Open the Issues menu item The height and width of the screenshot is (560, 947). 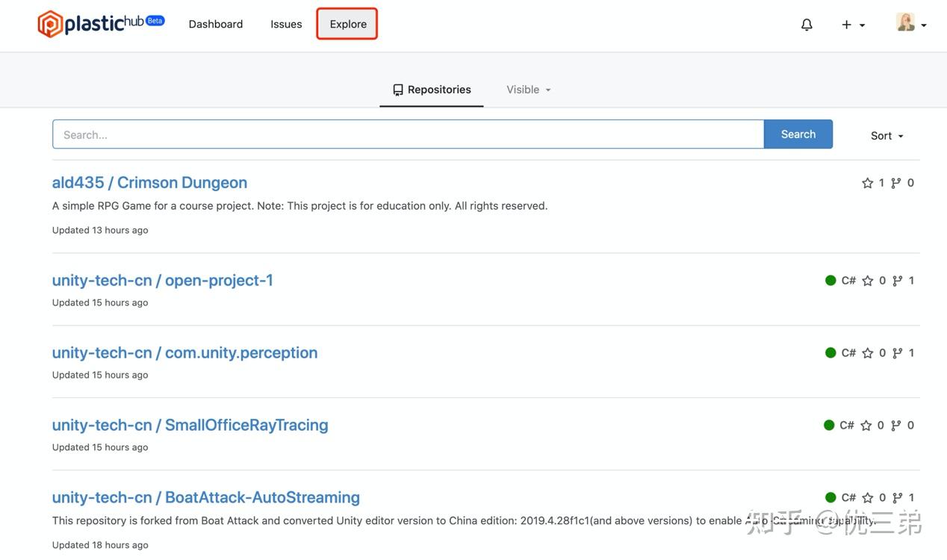click(x=286, y=24)
